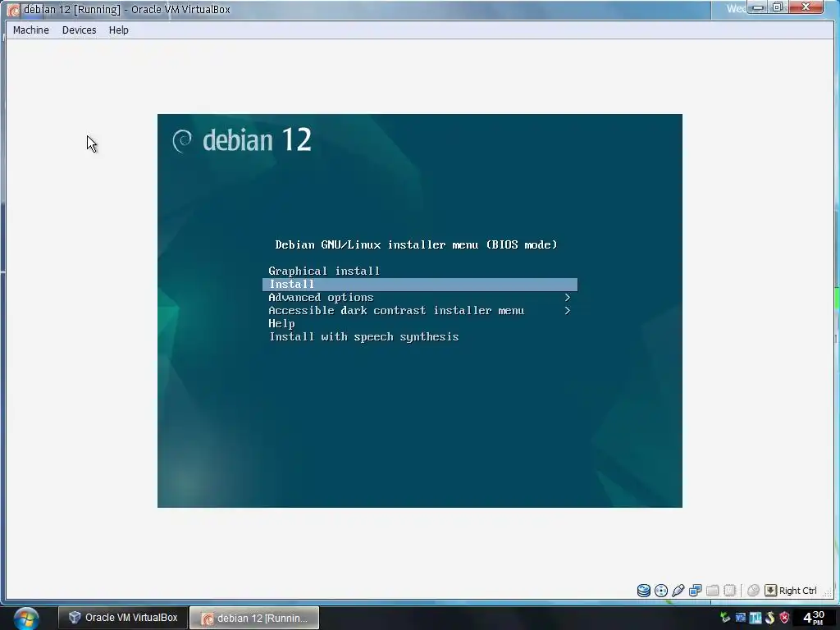Click the network adapters status icon
The width and height of the screenshot is (840, 630).
tap(696, 591)
